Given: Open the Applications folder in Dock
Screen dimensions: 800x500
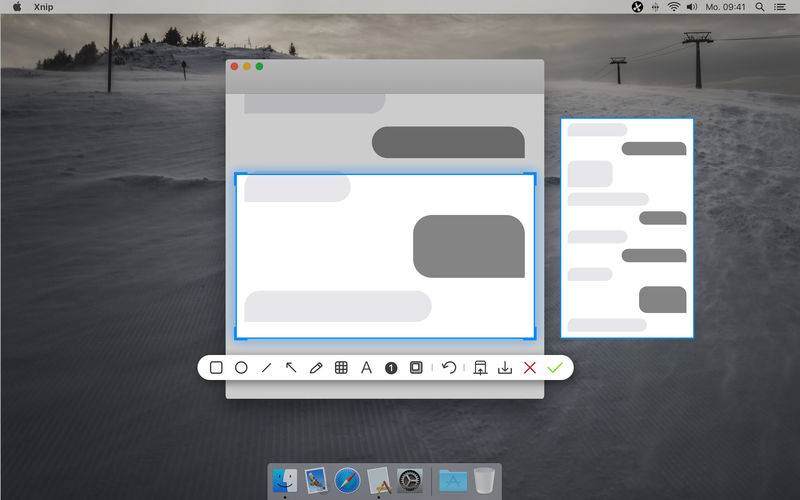Looking at the screenshot, I should pos(453,480).
